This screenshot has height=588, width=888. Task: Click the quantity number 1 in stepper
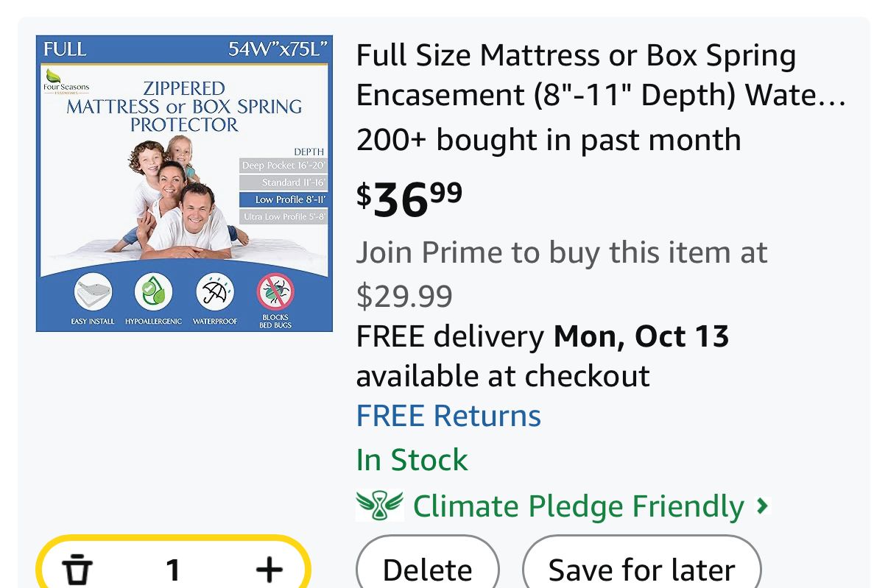click(x=173, y=570)
